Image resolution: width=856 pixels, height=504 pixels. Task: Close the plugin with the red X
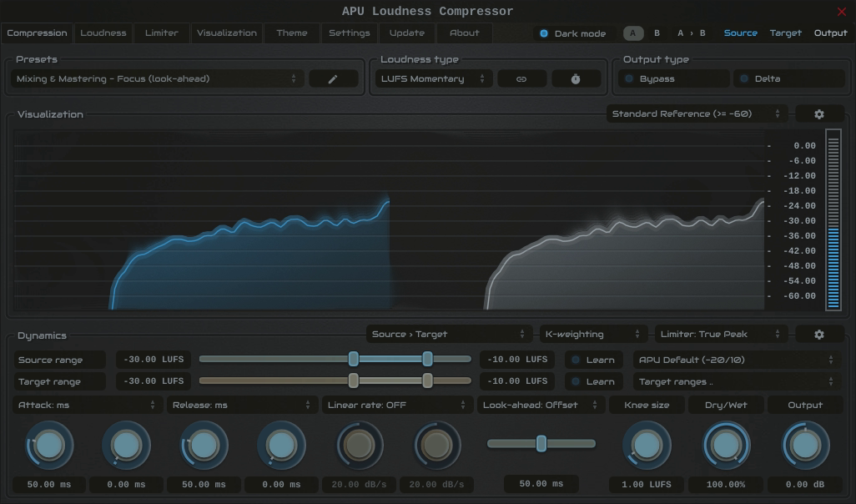point(841,12)
